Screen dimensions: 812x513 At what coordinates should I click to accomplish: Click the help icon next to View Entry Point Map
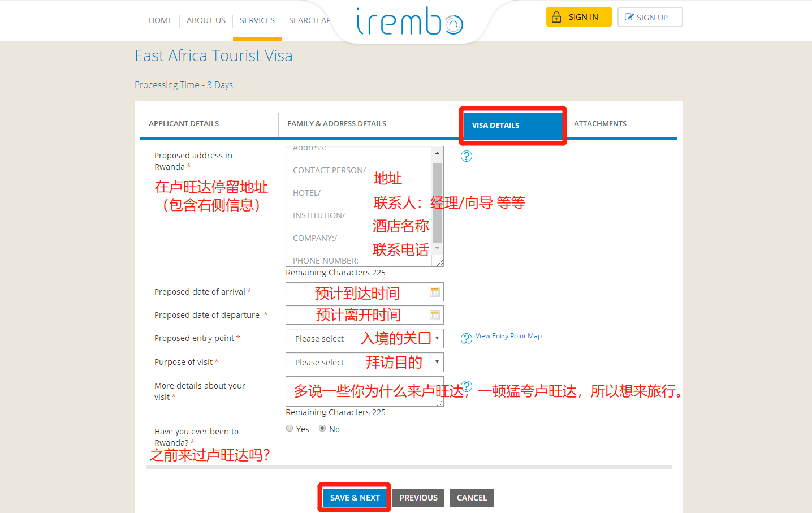[x=467, y=339]
